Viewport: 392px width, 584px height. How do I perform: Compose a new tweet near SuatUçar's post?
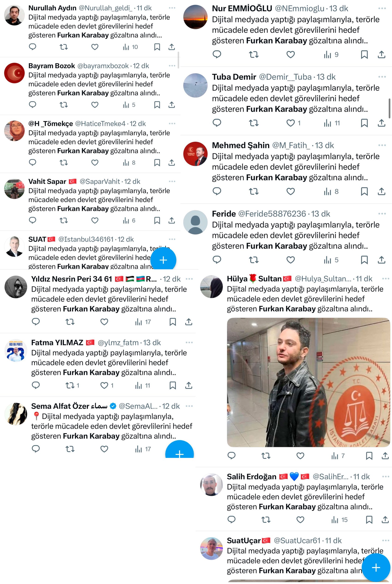(376, 567)
